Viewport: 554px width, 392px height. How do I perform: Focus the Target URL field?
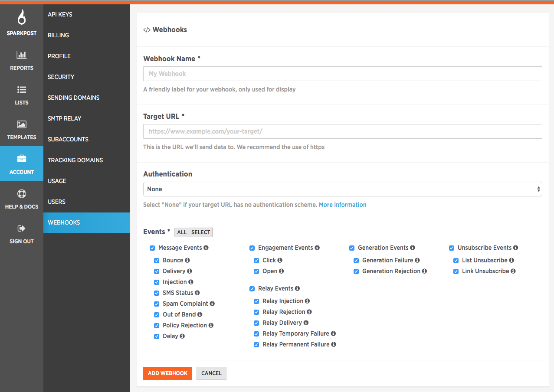[342, 131]
